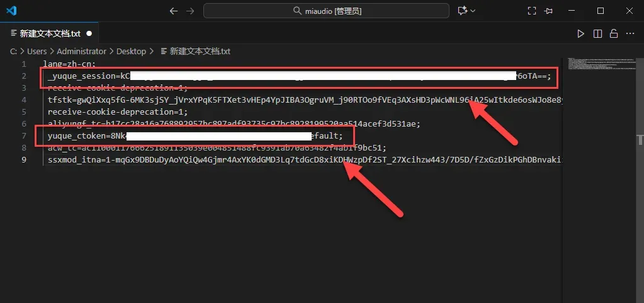
Task: Pin the window with the pin icon
Action: click(548, 11)
